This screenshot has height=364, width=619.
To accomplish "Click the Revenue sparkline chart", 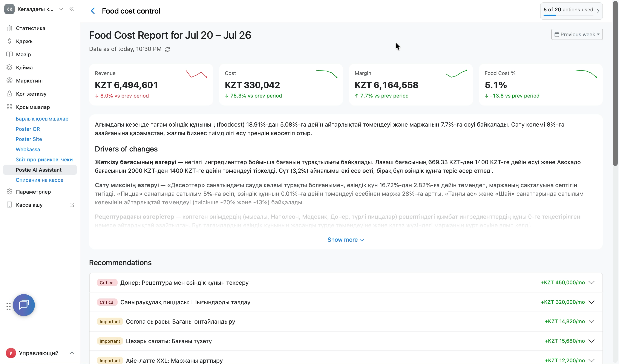I will 196,74.
